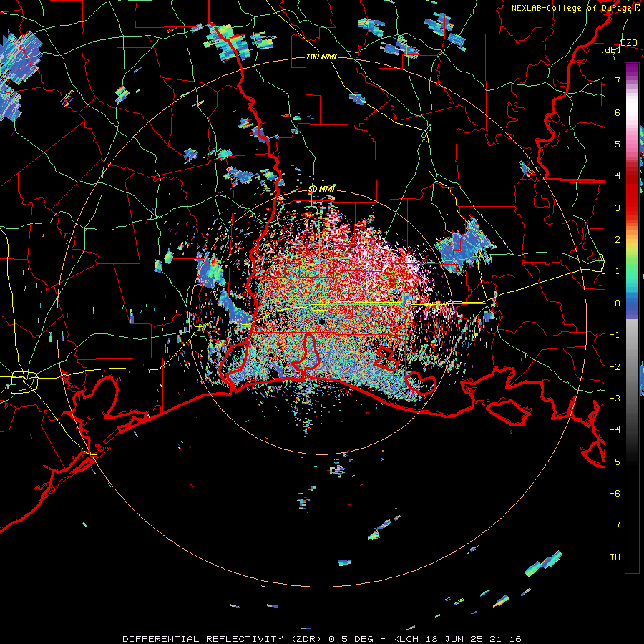This screenshot has height=644, width=644.
Task: Click the -6 dB tick label on the color scale
Action: coord(615,494)
